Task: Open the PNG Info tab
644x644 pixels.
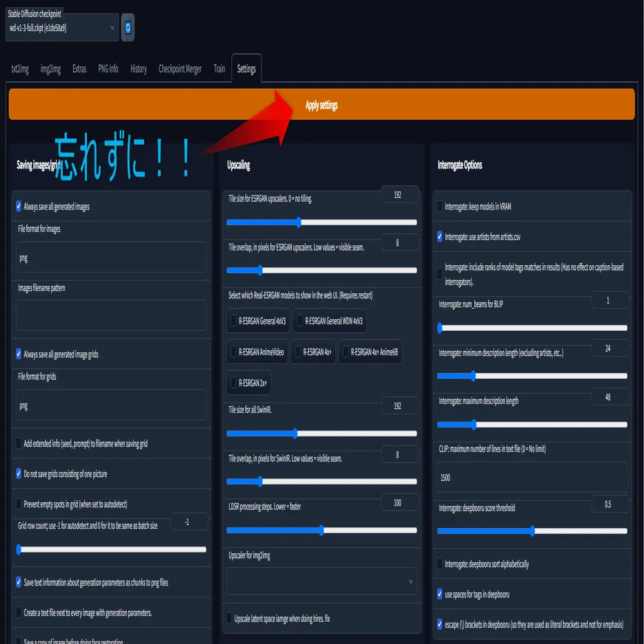Action: 109,69
